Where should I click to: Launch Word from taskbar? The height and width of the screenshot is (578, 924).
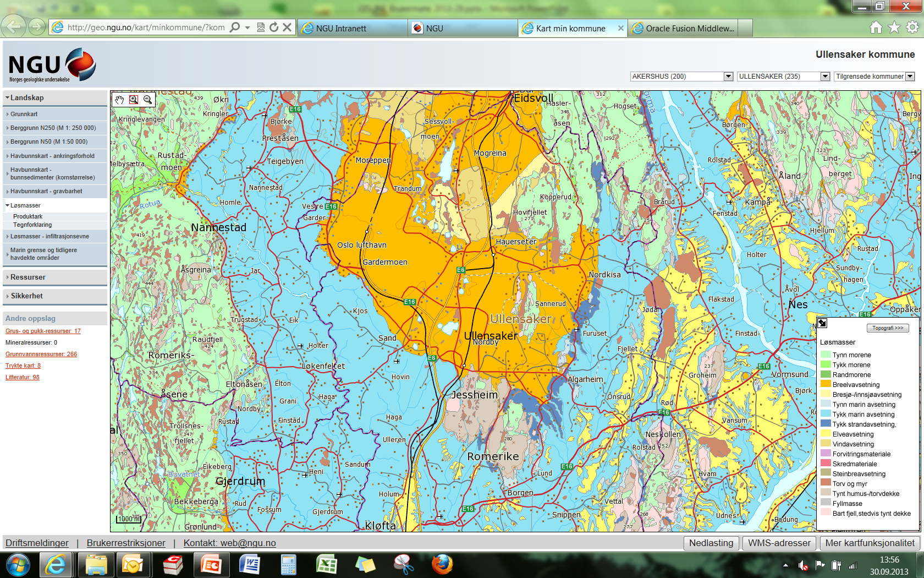click(250, 565)
